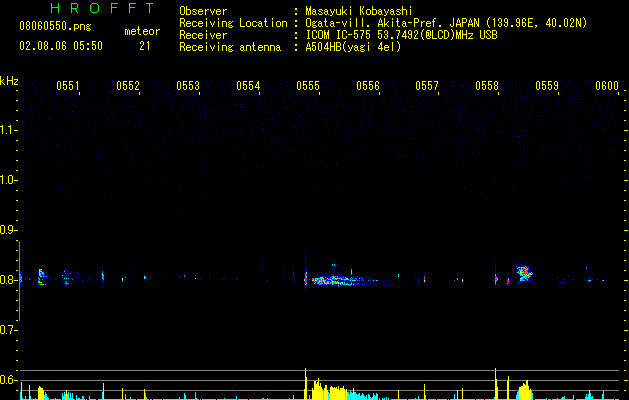Select the file name 08060550.png
629x400 pixels.
55,27
